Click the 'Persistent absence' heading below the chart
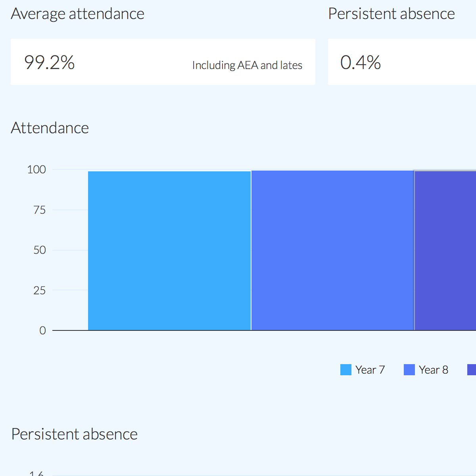476x476 pixels. click(75, 434)
